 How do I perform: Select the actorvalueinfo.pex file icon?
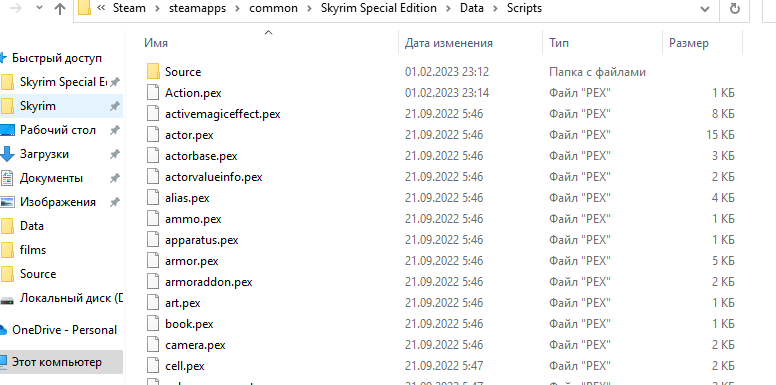click(153, 177)
